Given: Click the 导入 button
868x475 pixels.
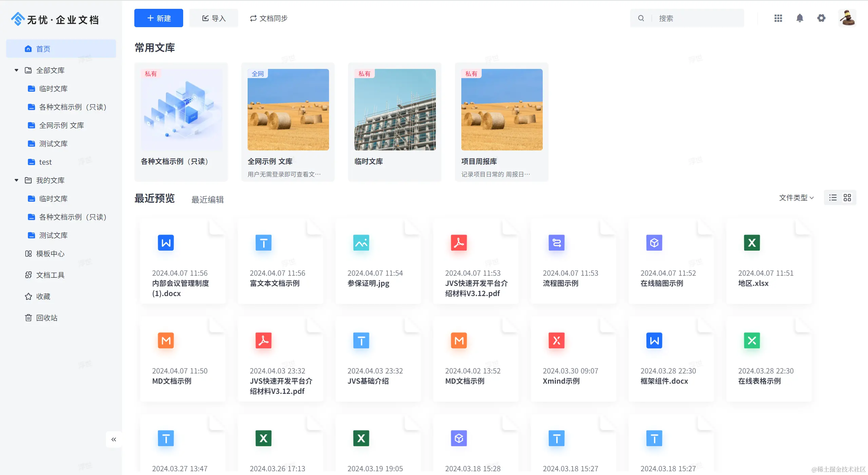Looking at the screenshot, I should [214, 18].
